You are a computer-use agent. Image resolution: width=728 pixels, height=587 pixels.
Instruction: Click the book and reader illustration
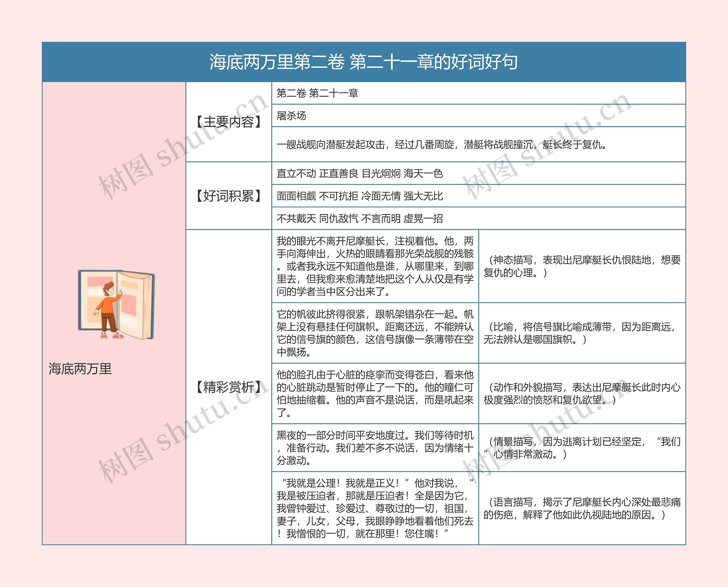pos(116,304)
